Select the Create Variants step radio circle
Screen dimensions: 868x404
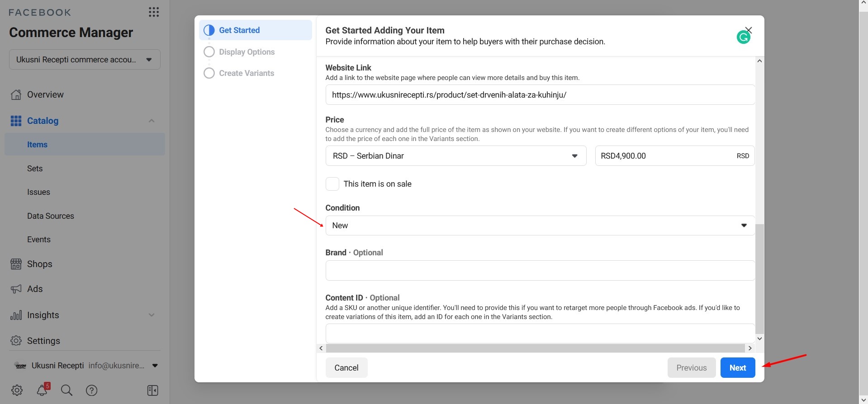[x=209, y=73]
